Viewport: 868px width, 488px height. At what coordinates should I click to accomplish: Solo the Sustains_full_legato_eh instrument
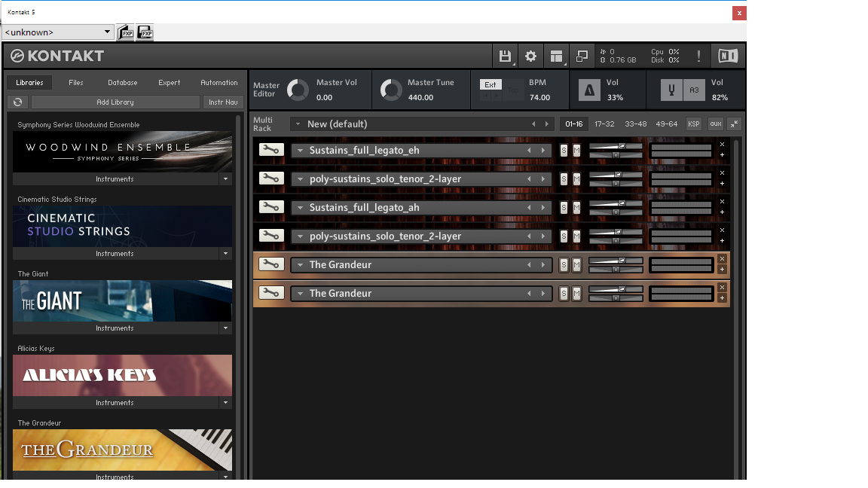pyautogui.click(x=564, y=150)
